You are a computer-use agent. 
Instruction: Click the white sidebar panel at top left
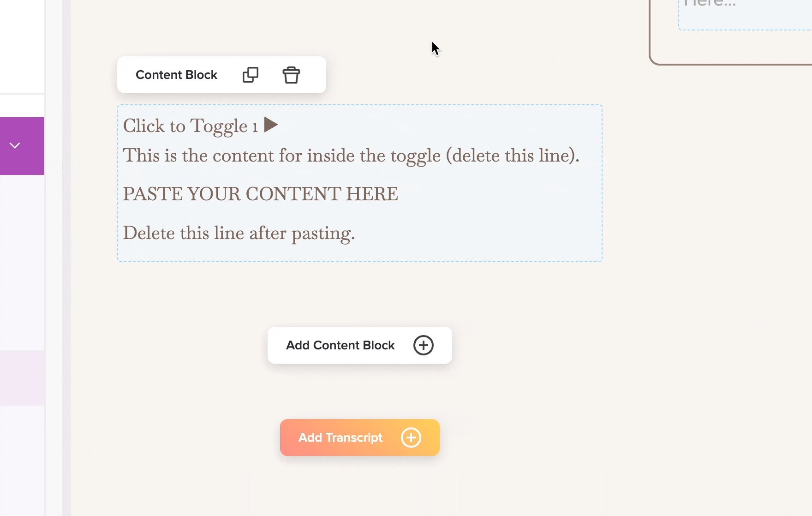pyautogui.click(x=22, y=46)
